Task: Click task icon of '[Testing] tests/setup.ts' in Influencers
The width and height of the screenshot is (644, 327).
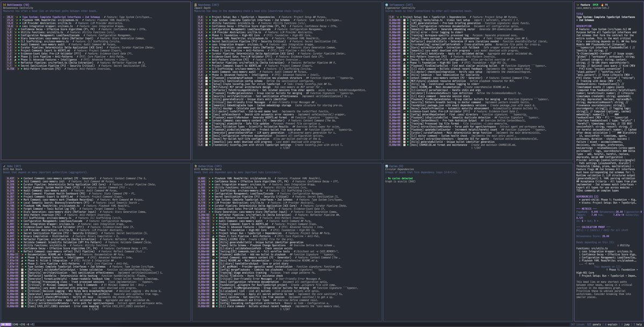Action: coord(405,20)
